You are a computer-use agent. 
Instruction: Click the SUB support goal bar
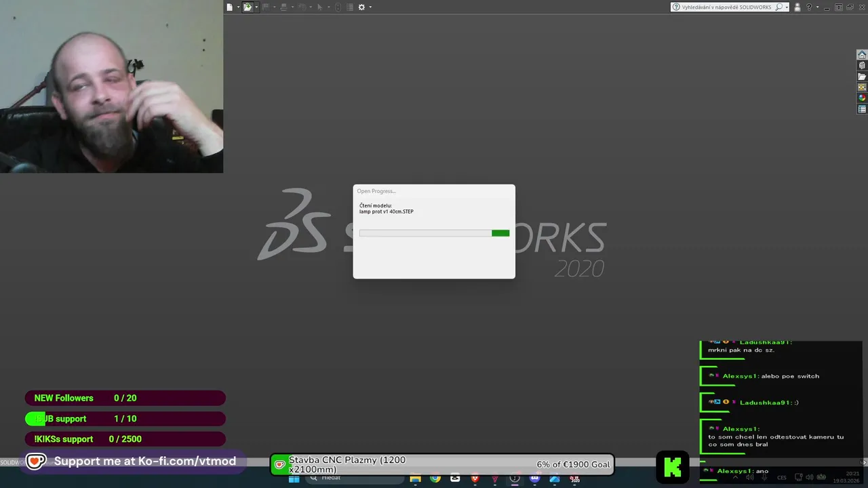125,419
